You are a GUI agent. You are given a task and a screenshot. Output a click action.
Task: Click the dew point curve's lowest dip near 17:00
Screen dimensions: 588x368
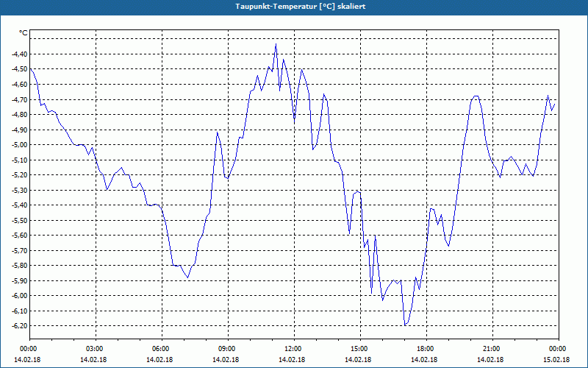(405, 325)
